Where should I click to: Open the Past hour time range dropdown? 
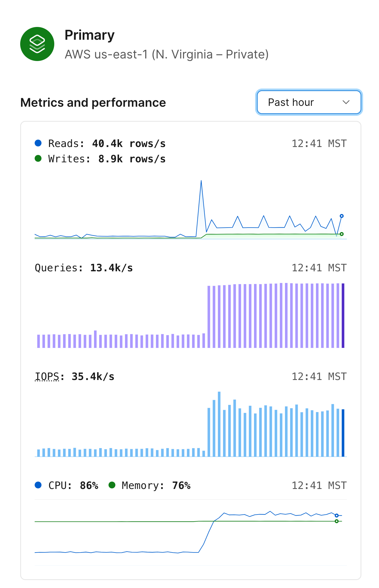click(309, 102)
